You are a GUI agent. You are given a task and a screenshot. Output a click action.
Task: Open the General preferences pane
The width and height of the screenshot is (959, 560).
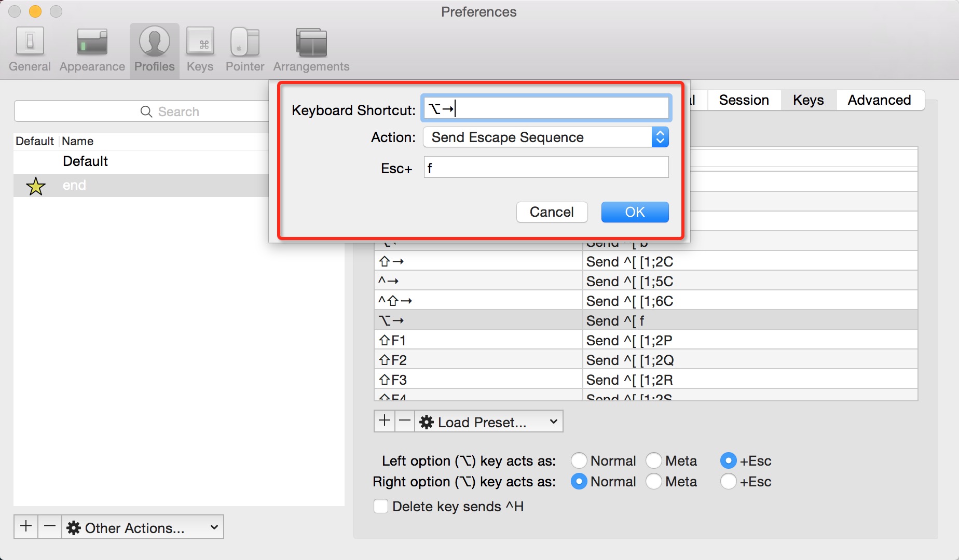tap(30, 50)
